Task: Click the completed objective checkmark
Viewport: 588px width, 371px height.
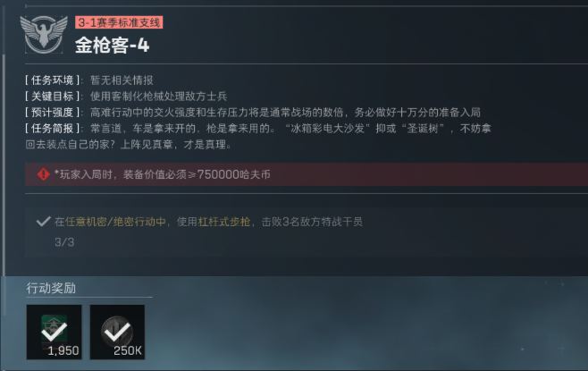Action: pyautogui.click(x=44, y=221)
